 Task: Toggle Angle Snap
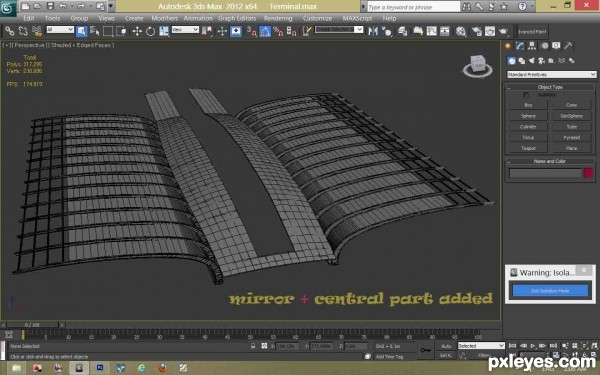[265, 31]
